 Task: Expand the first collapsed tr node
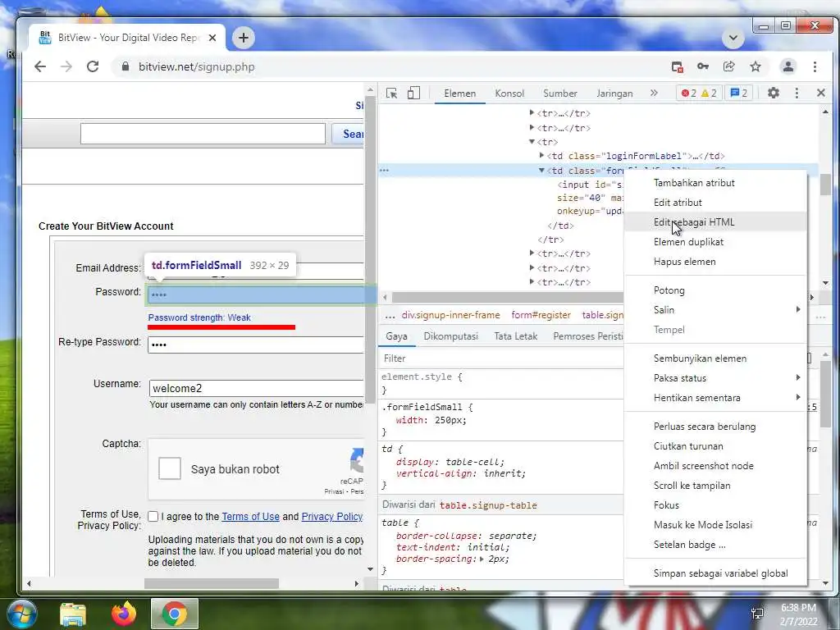[x=532, y=113]
